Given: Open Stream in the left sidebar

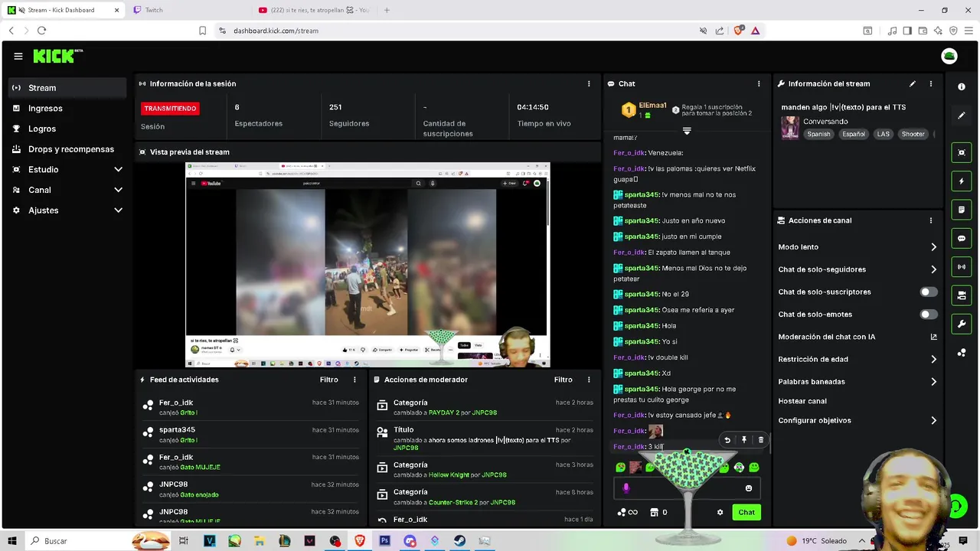Looking at the screenshot, I should [x=67, y=88].
